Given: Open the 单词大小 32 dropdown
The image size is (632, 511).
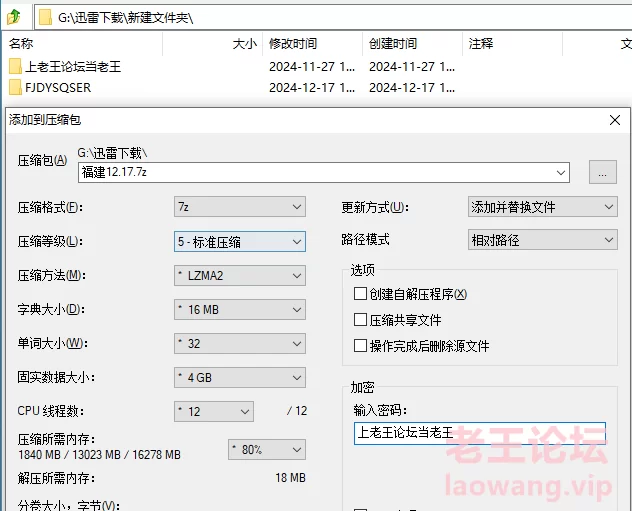Looking at the screenshot, I should tap(240, 343).
